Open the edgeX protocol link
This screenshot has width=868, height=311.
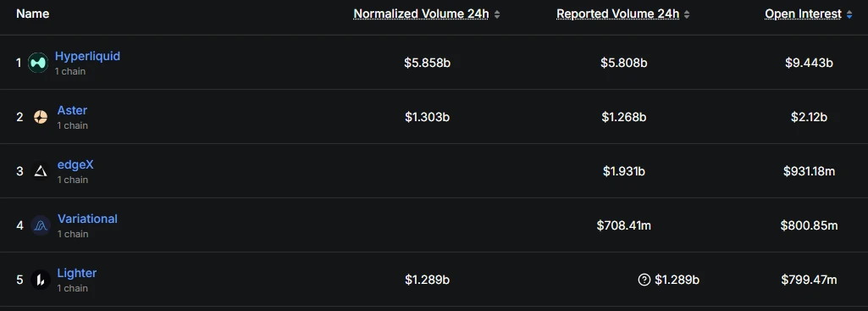tap(75, 164)
